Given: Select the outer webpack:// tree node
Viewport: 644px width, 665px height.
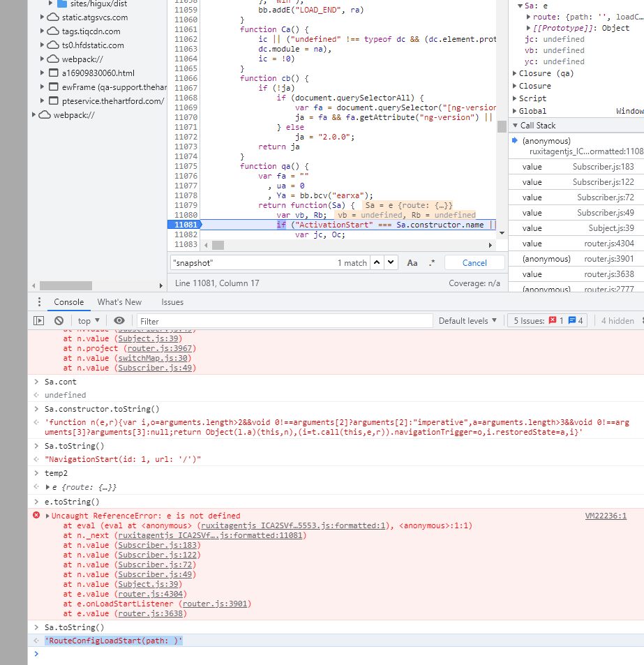Looking at the screenshot, I should pos(74,115).
